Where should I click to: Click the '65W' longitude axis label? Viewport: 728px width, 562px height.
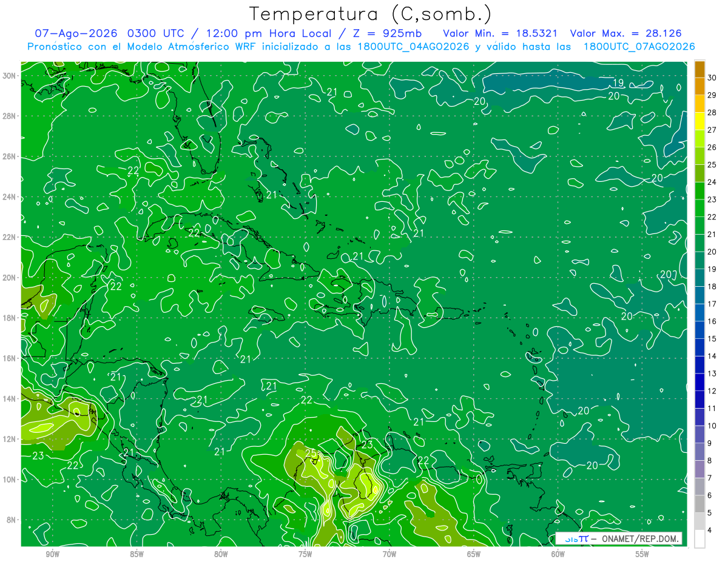474,554
